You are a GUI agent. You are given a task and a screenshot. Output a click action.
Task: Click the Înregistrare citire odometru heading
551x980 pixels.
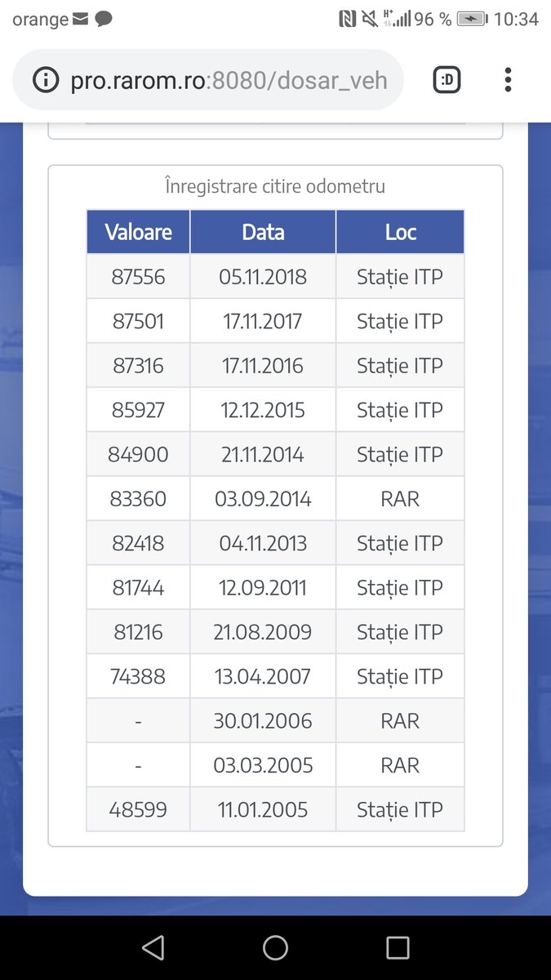point(275,186)
